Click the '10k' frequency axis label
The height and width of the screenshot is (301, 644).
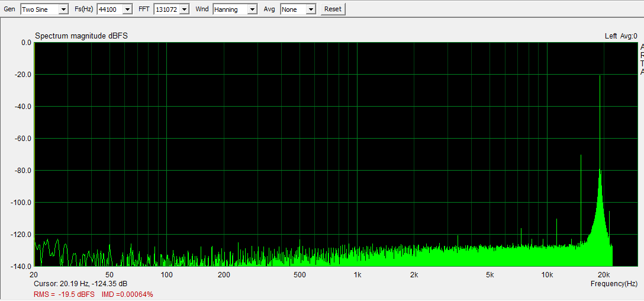point(547,275)
